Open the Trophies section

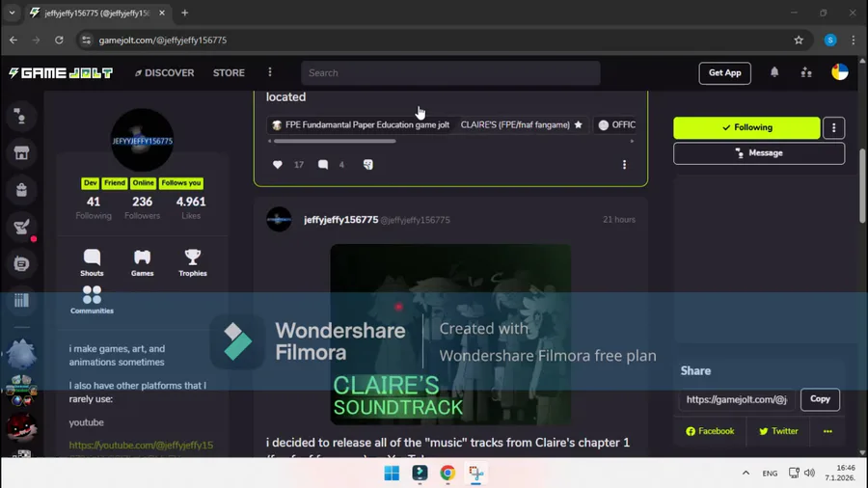click(x=193, y=262)
